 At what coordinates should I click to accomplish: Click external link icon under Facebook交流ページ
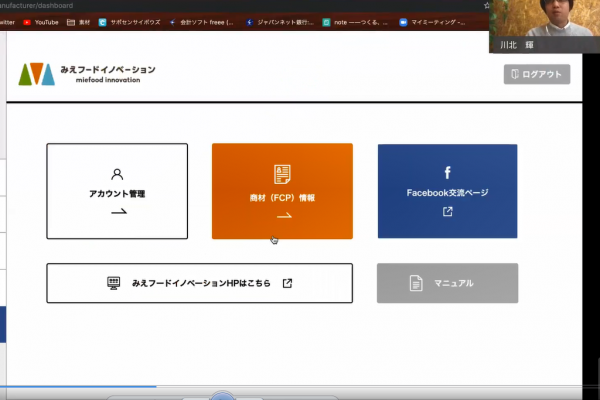click(447, 211)
